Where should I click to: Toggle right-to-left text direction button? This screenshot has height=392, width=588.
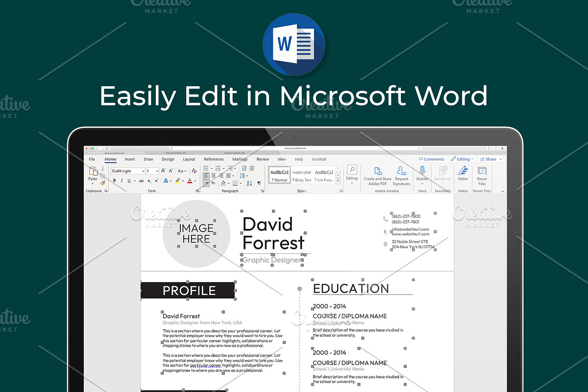pos(213,183)
